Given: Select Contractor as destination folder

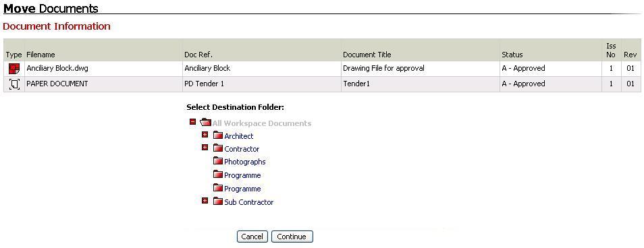Looking at the screenshot, I should coord(242,149).
